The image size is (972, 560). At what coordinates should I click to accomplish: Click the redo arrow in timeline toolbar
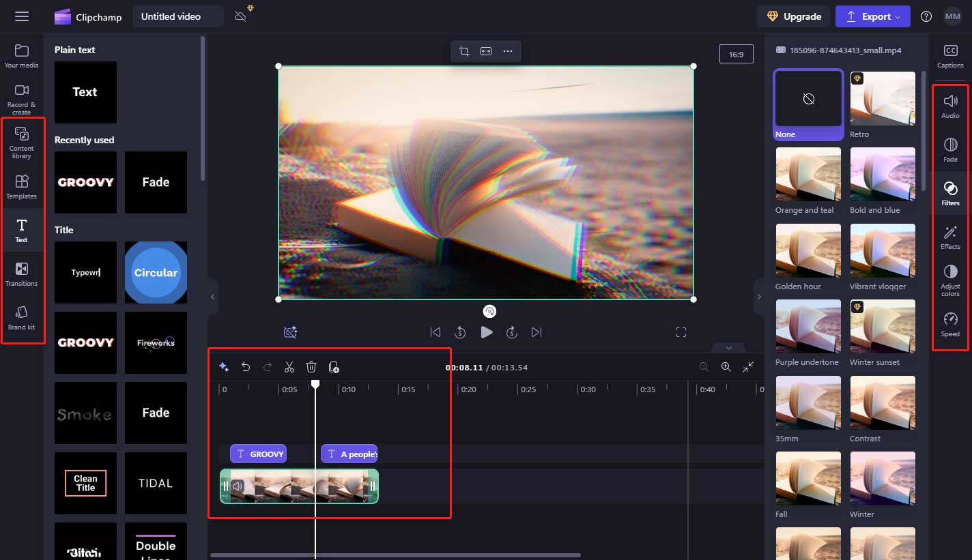[268, 367]
